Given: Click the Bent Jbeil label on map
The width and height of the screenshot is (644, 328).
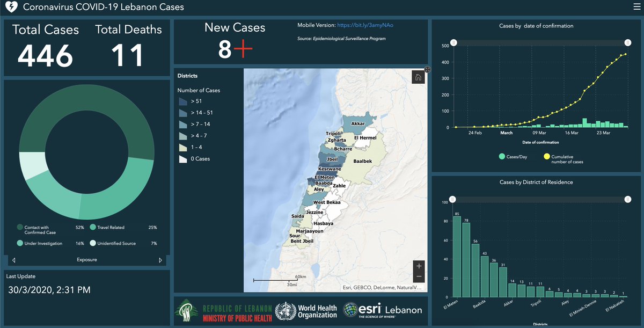Looking at the screenshot, I should coord(302,241).
